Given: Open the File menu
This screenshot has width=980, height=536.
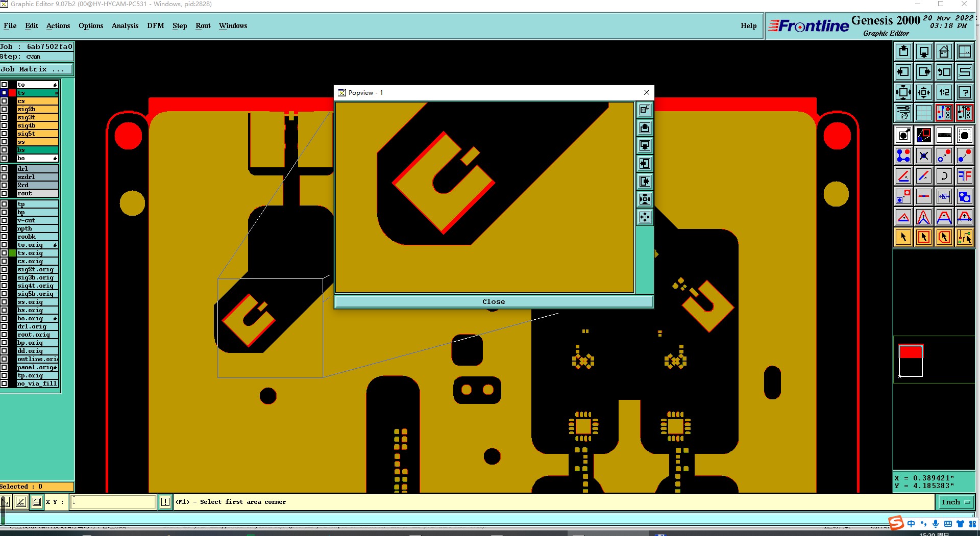Looking at the screenshot, I should pos(10,25).
